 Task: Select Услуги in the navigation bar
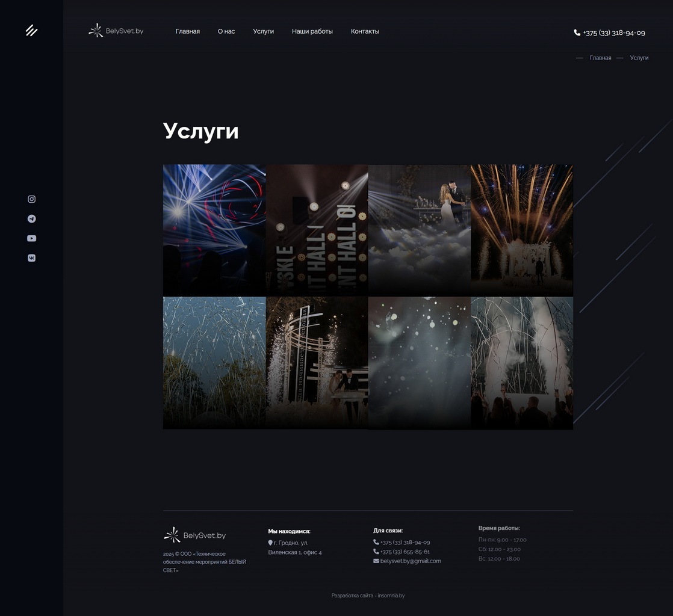tap(263, 31)
